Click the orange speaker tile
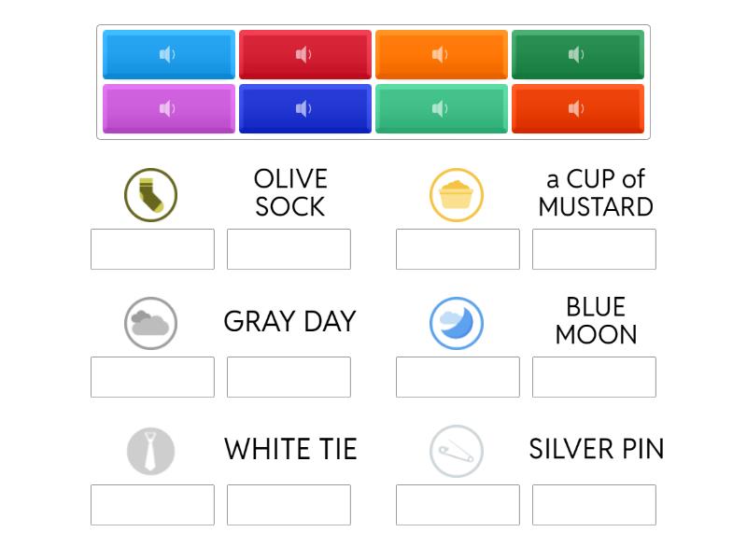 441,55
